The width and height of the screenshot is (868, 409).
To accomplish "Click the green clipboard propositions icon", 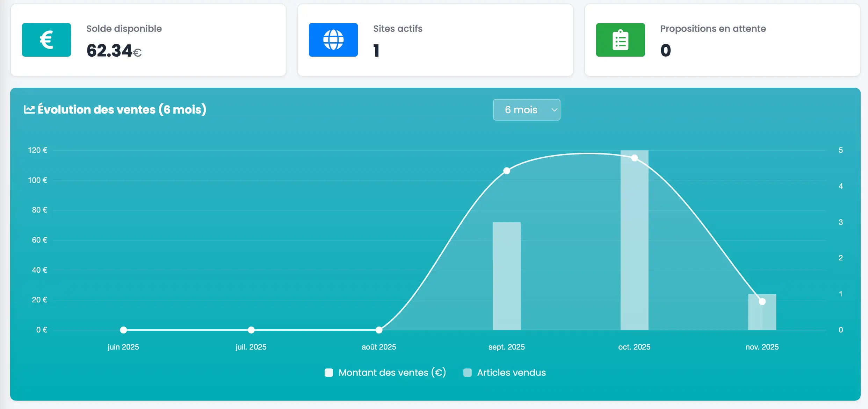I will pyautogui.click(x=620, y=40).
